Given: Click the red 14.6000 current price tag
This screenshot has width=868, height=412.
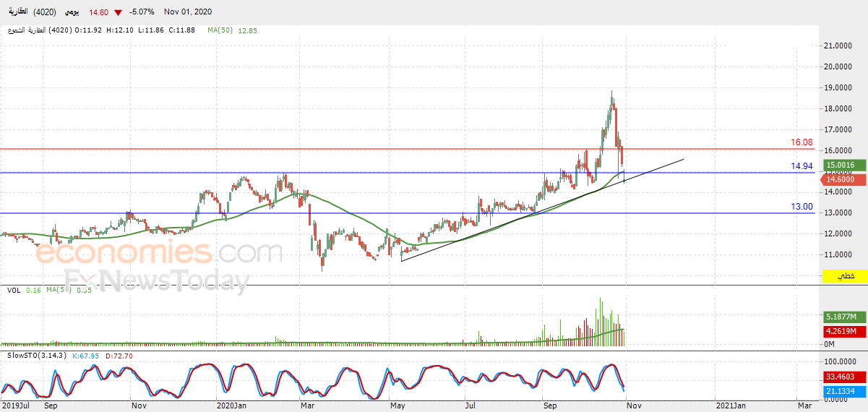Looking at the screenshot, I should tap(843, 179).
